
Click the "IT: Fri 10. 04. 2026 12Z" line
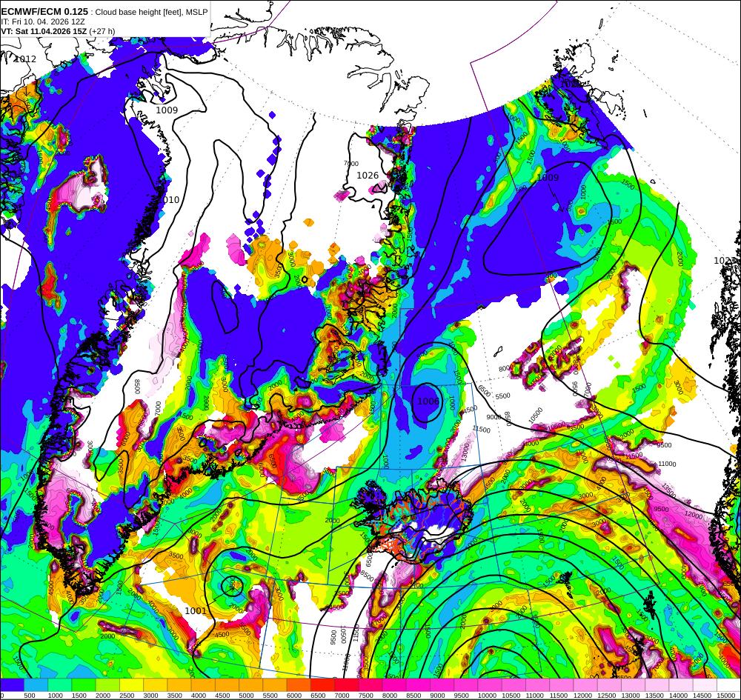[x=43, y=21]
